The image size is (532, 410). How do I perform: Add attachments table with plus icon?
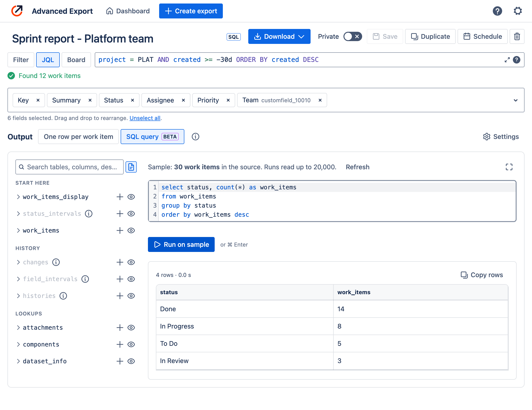120,328
